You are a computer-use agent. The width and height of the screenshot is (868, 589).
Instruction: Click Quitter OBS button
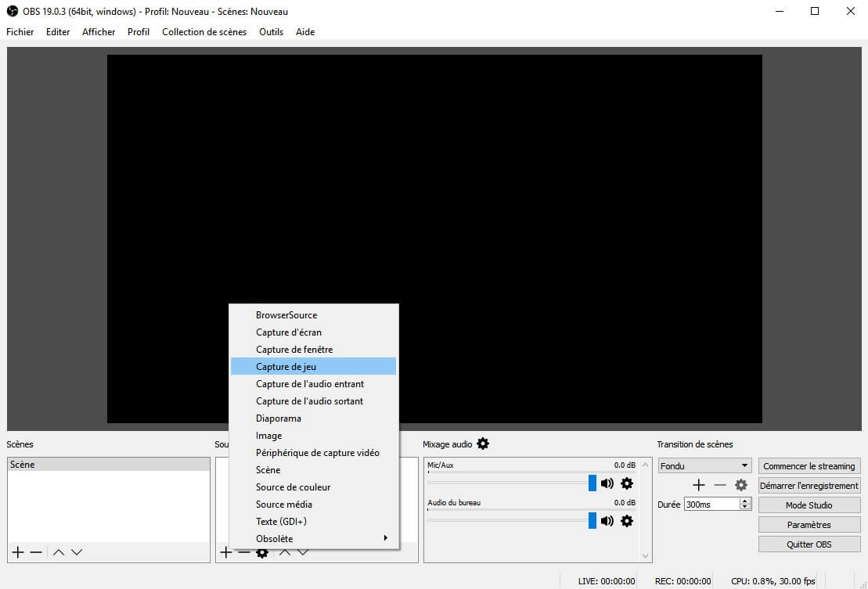pos(809,544)
